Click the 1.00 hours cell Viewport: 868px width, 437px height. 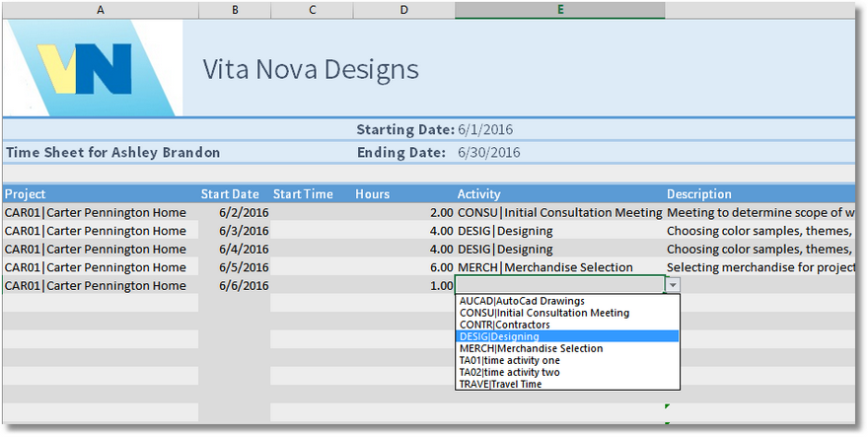coord(404,286)
